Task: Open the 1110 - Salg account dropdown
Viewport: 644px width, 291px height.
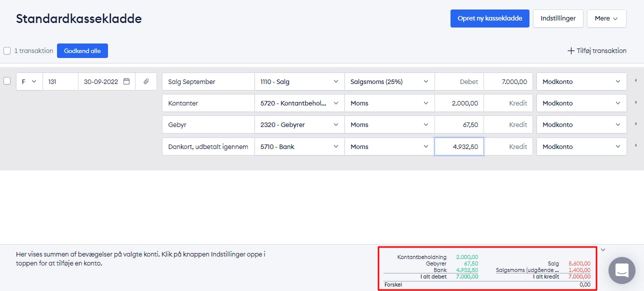Action: pyautogui.click(x=299, y=81)
